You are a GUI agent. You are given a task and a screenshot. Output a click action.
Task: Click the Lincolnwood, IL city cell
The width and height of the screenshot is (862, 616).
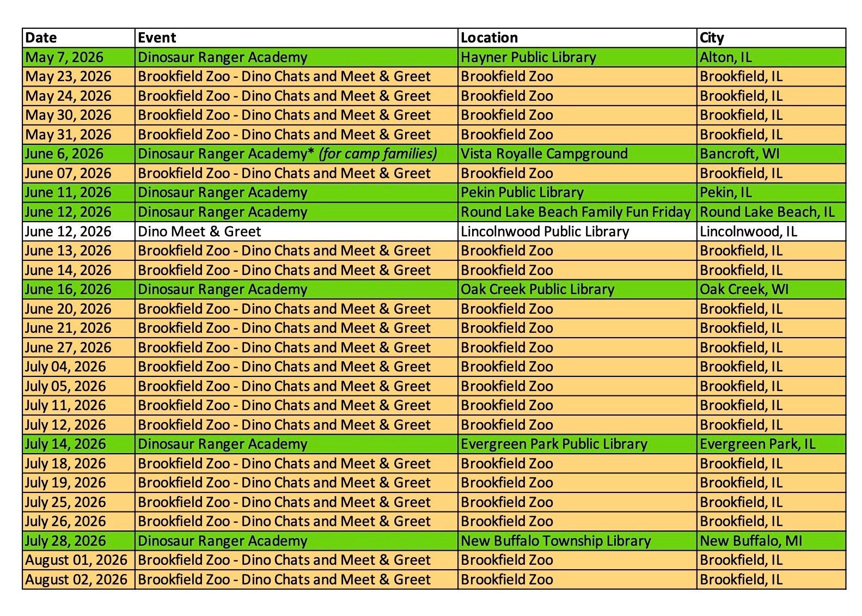772,231
